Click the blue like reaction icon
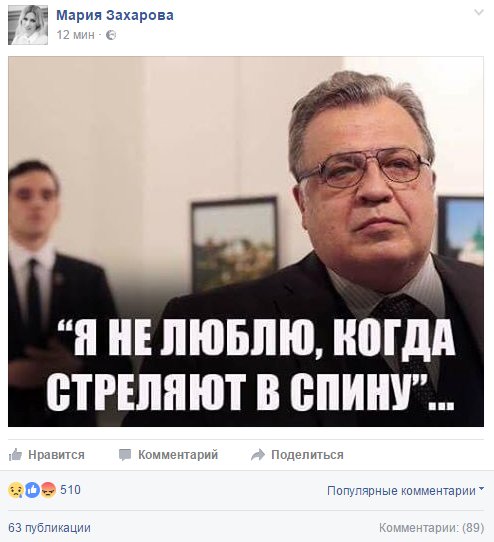This screenshot has width=494, height=542. point(32,490)
